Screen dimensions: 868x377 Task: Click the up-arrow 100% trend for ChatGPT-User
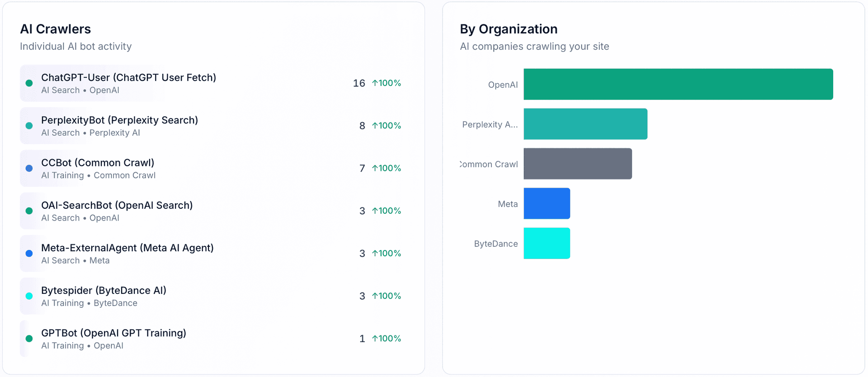point(387,83)
